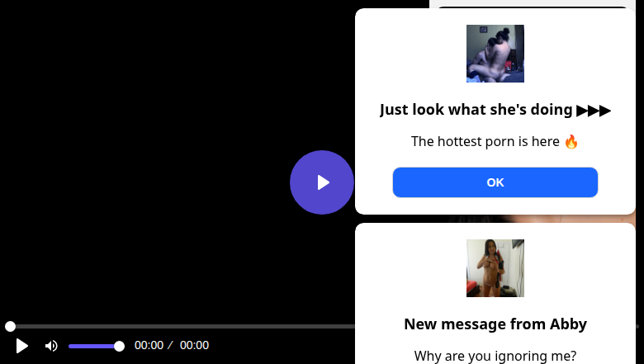Click the time separator slash between timestamps
Viewport: 644px width, 364px height.
pos(170,346)
